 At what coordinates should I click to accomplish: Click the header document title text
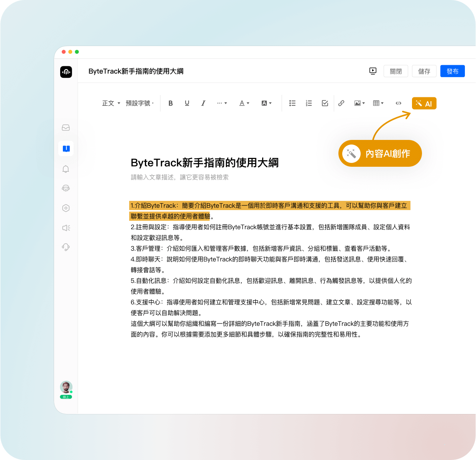click(136, 71)
